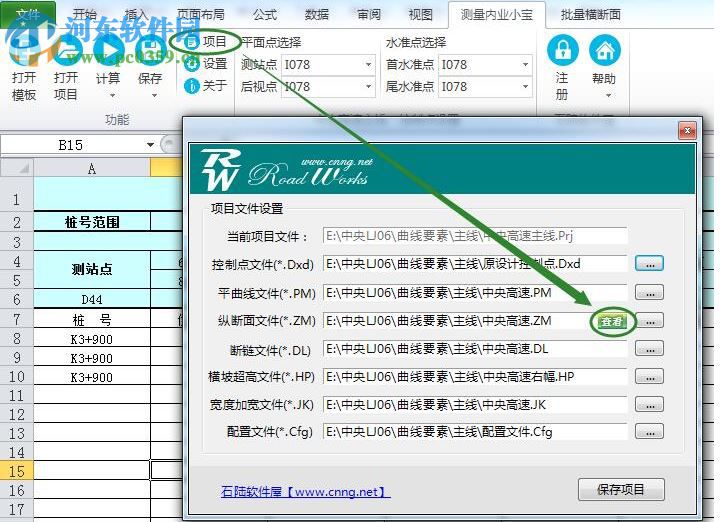Switch to the 视图 tab
Screen dimensions: 722x522
point(421,14)
